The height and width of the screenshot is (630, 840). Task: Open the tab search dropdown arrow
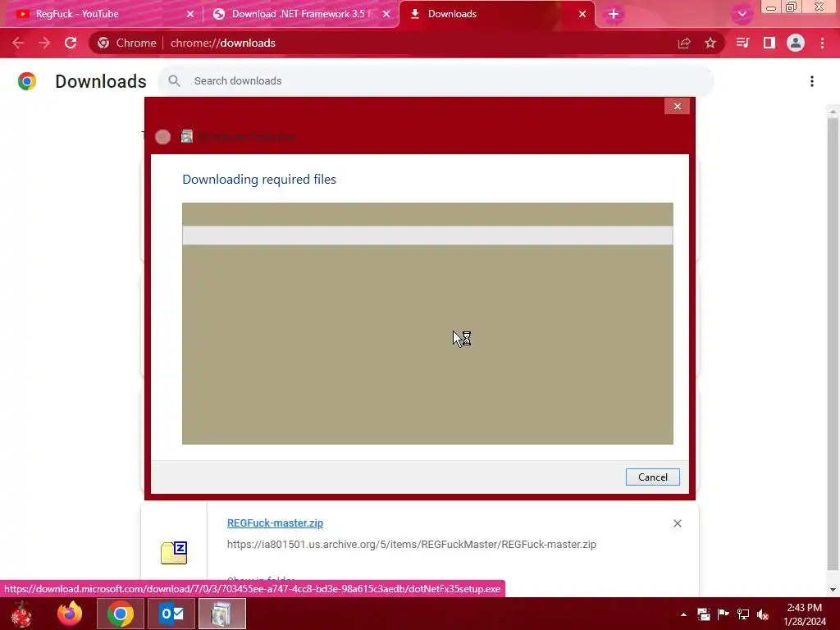point(742,14)
